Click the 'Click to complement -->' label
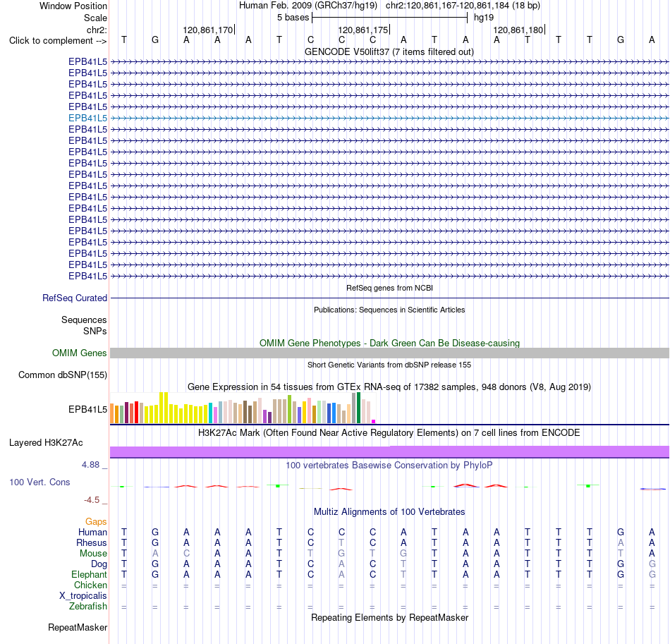670x644 pixels. [58, 41]
